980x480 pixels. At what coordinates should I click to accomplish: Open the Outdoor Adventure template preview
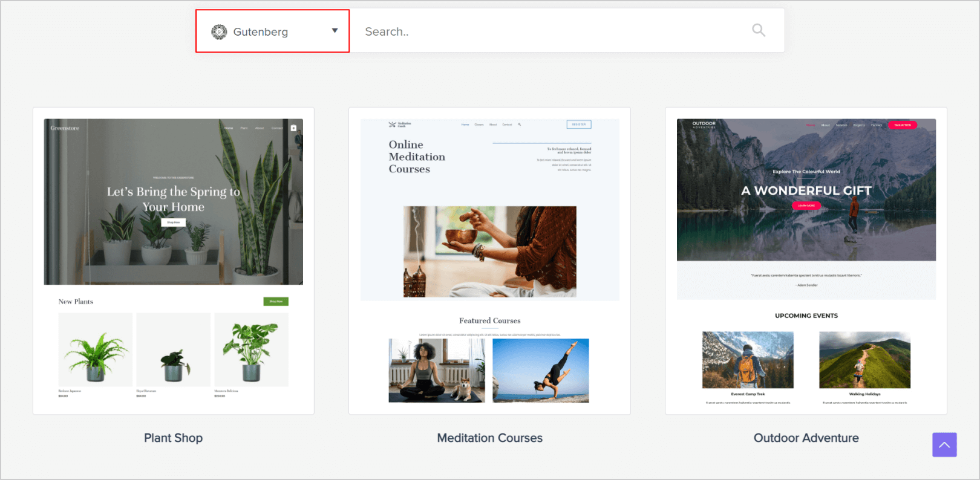pyautogui.click(x=806, y=261)
